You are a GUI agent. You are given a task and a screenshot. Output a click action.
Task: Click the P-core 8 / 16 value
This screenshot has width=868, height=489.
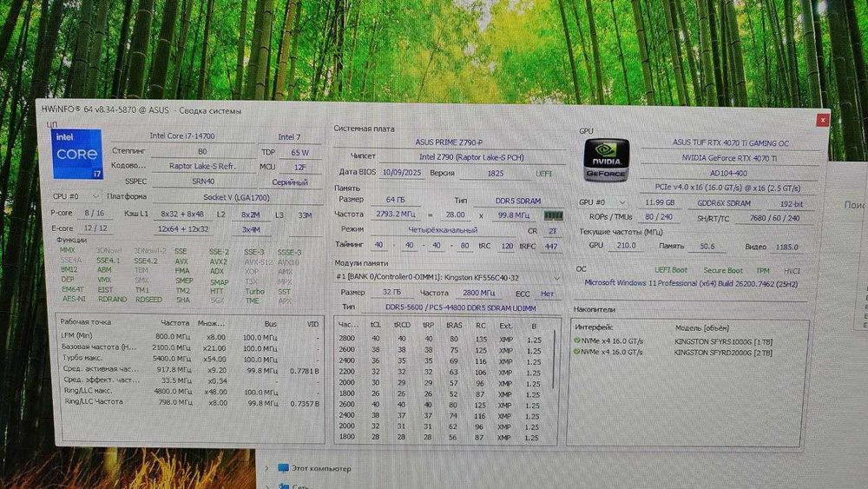coord(95,213)
